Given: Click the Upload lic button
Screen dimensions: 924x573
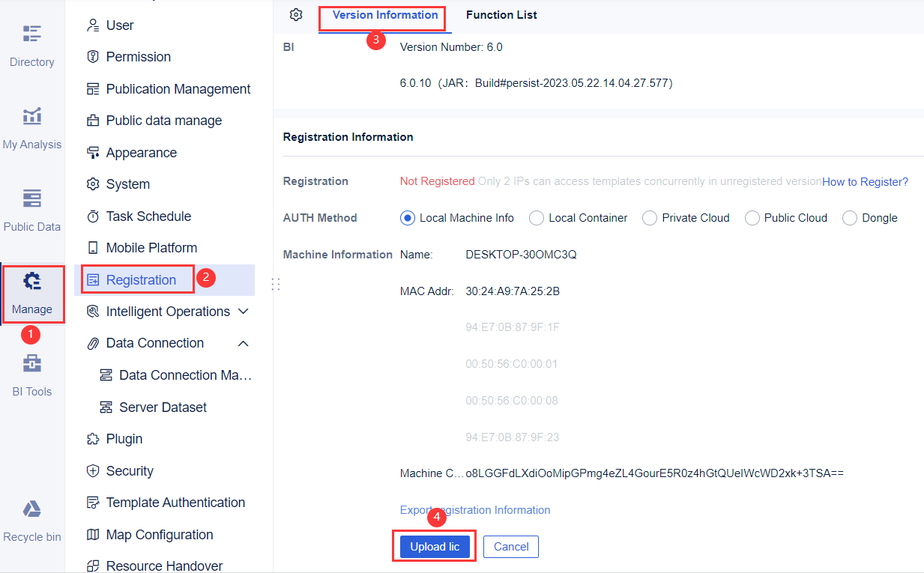Looking at the screenshot, I should (x=434, y=546).
